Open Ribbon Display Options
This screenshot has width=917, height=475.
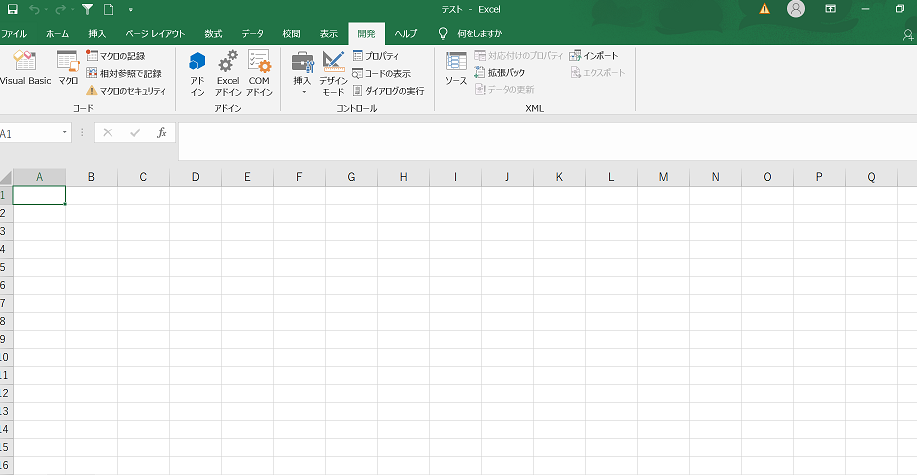[830, 9]
